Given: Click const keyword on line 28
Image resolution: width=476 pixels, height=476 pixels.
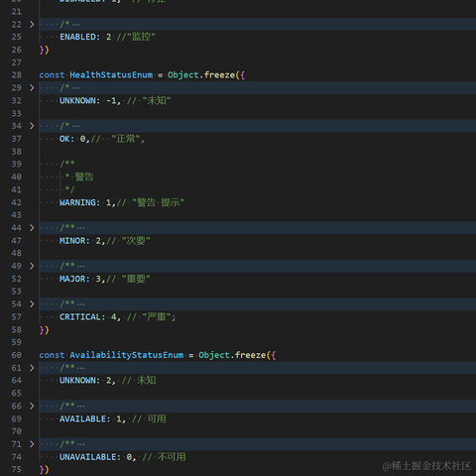Looking at the screenshot, I should point(52,75).
